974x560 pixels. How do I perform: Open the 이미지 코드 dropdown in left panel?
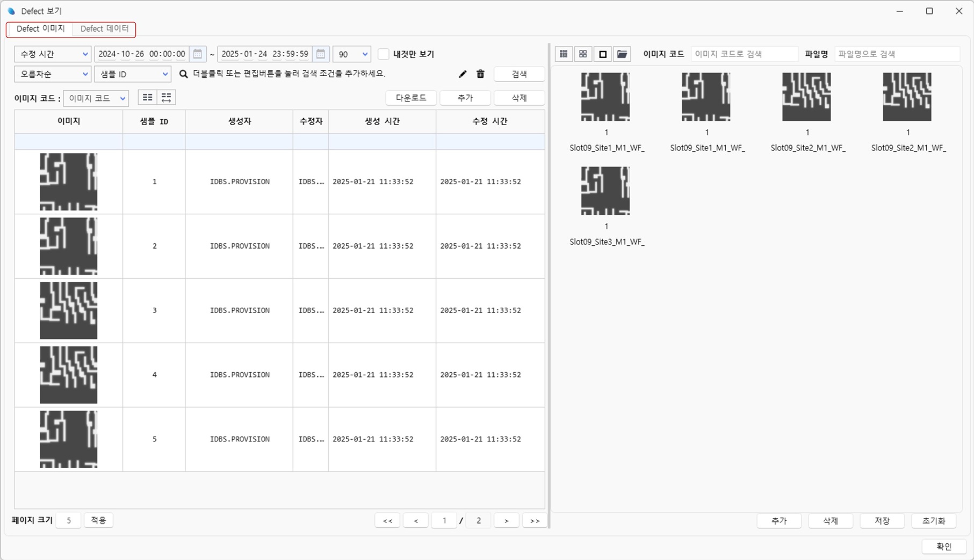pyautogui.click(x=96, y=98)
